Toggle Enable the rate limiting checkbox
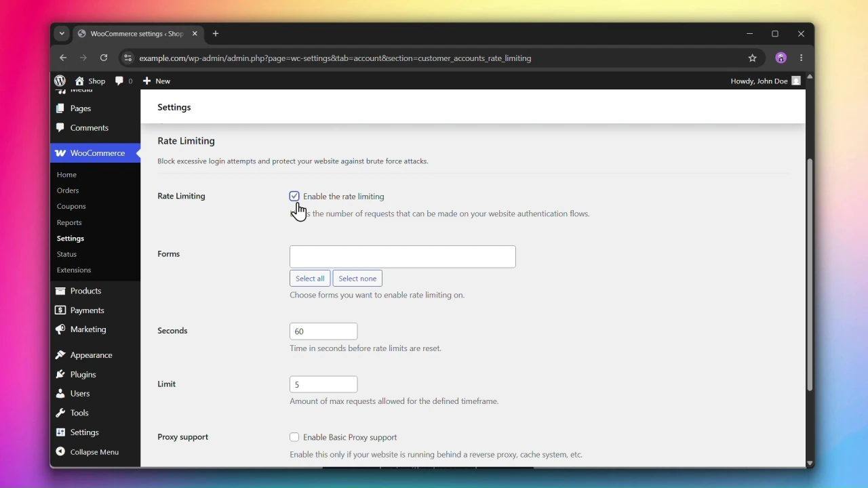The image size is (868, 488). coord(294,197)
